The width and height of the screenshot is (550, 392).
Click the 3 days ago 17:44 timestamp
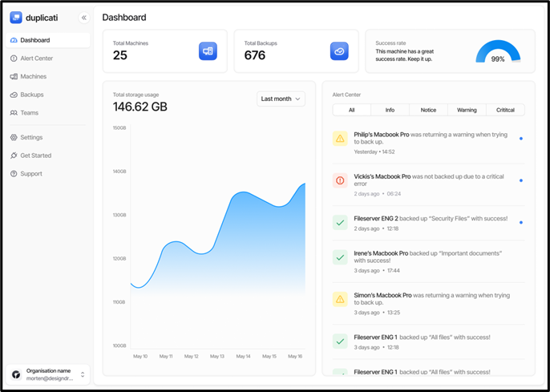tap(377, 271)
